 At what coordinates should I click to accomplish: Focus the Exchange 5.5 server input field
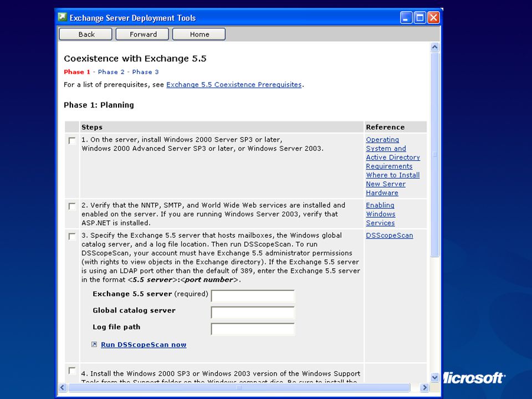coord(253,296)
